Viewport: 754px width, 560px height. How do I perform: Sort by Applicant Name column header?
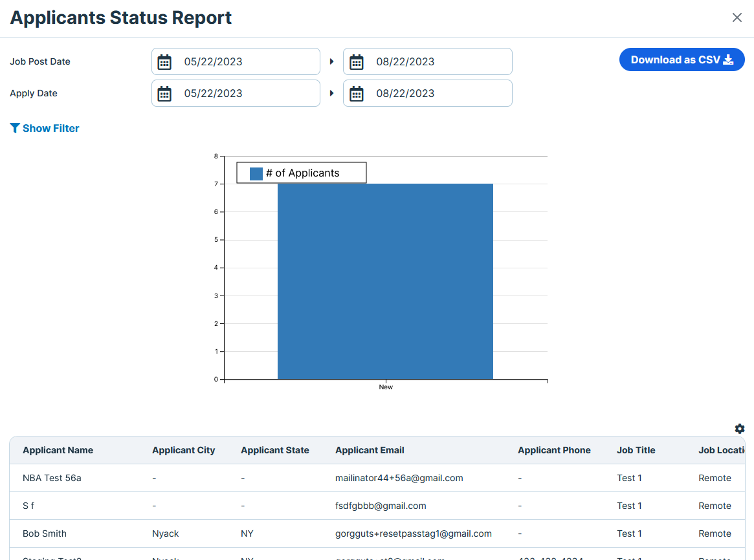click(58, 450)
